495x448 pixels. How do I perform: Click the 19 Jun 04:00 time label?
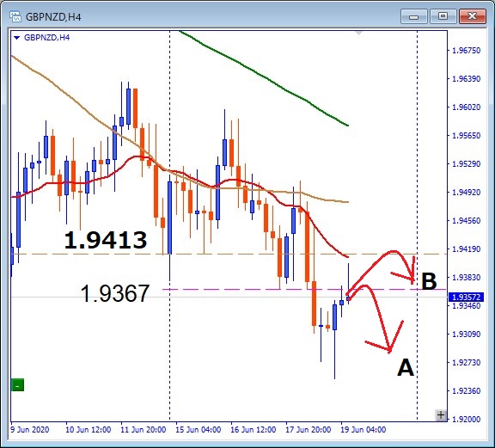click(363, 430)
